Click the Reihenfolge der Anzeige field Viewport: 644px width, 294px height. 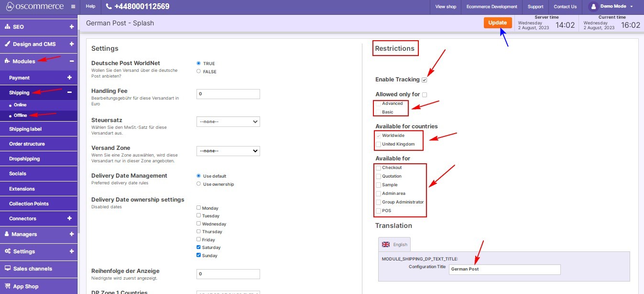coord(228,274)
